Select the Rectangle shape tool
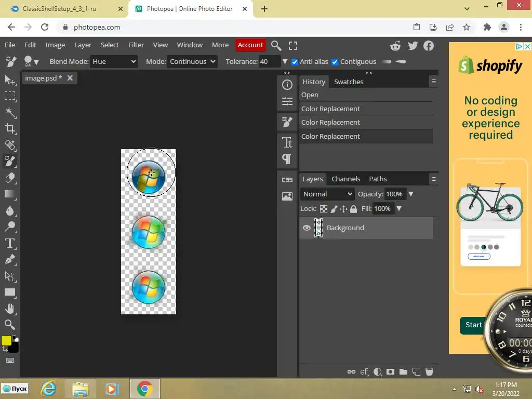The width and height of the screenshot is (532, 399). 10,292
